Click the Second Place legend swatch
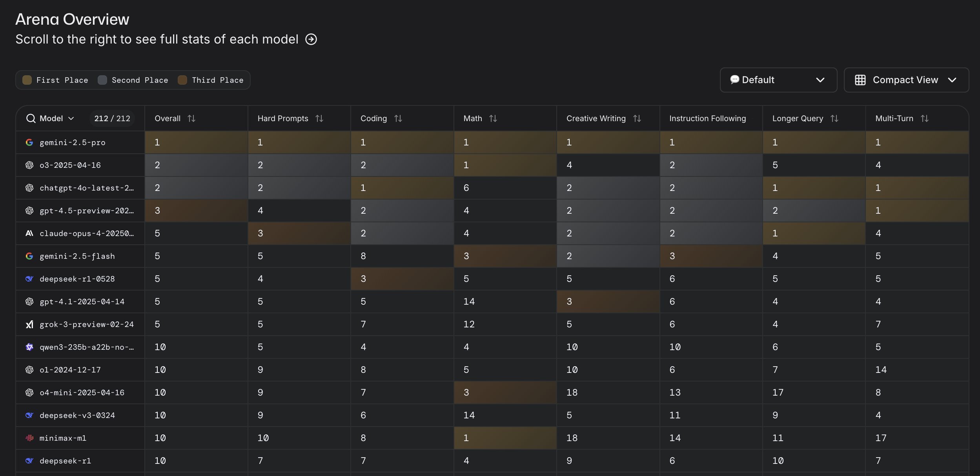Image resolution: width=980 pixels, height=476 pixels. (x=102, y=80)
